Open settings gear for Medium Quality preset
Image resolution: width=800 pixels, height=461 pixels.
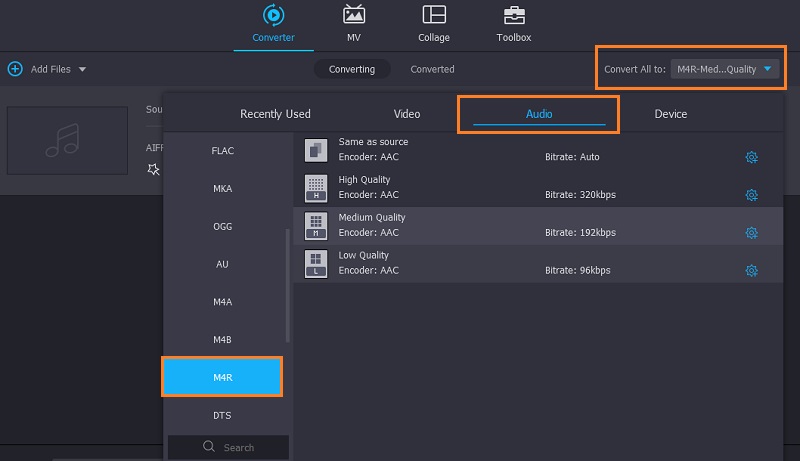(751, 233)
